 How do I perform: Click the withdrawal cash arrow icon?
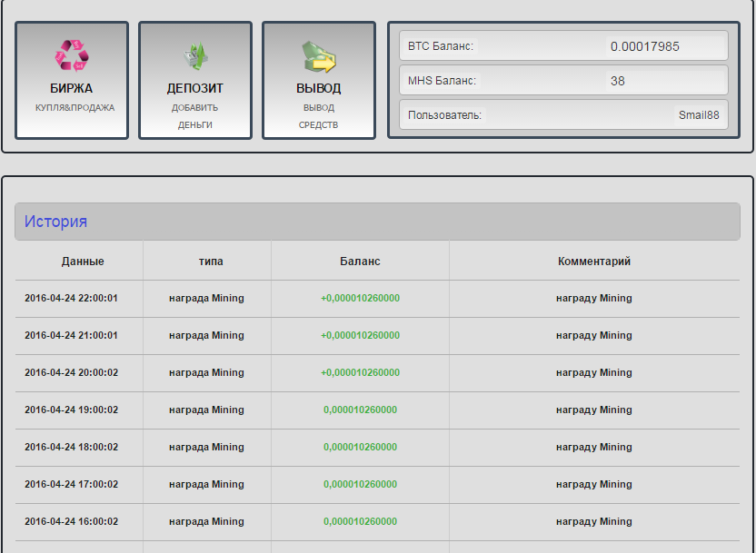click(318, 56)
